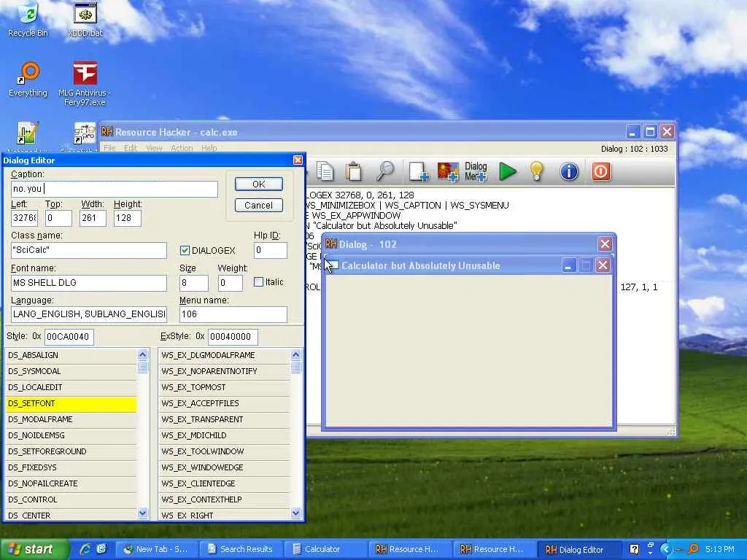Image resolution: width=747 pixels, height=560 pixels.
Task: Click the Height field showing 128
Action: [127, 218]
